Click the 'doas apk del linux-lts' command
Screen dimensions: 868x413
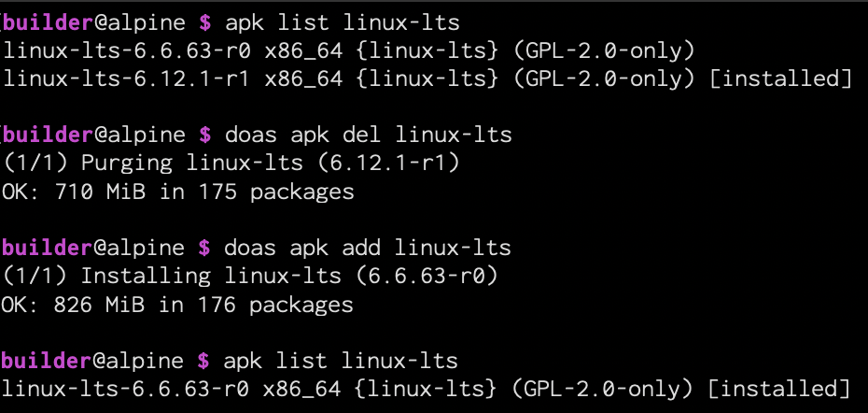368,135
